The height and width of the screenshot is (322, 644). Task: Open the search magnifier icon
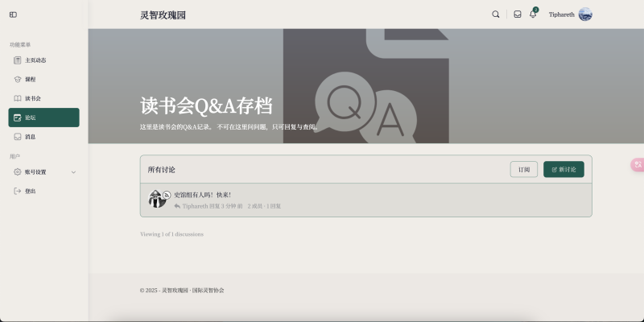click(x=496, y=14)
